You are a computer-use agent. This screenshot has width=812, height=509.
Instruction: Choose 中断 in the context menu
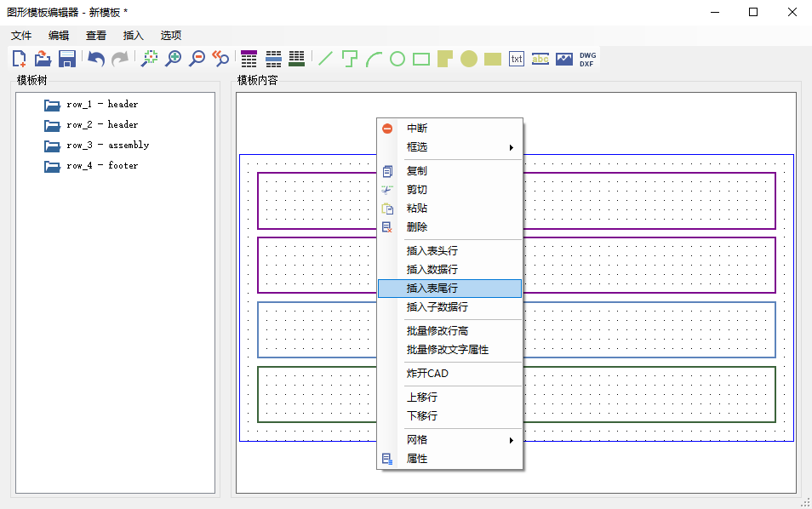(x=449, y=129)
